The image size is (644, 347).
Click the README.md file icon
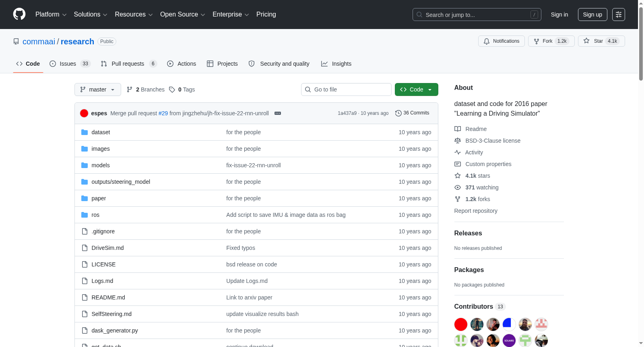[x=85, y=297]
